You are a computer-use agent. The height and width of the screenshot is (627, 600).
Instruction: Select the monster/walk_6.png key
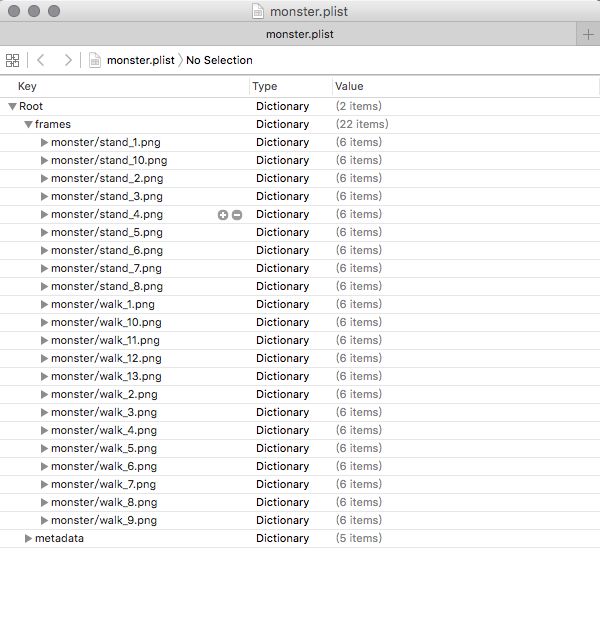104,467
